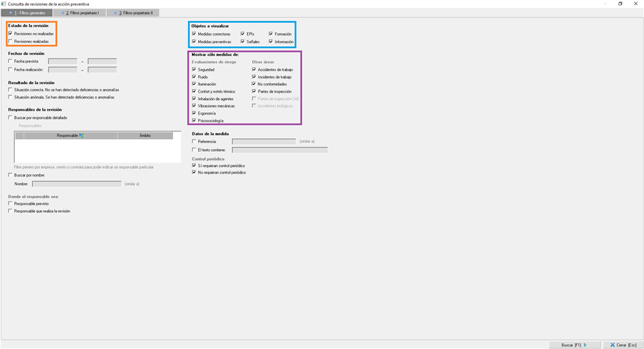Screen dimensions: 644x349
Task: Click the window icon in the title bar
Action: 4,3
